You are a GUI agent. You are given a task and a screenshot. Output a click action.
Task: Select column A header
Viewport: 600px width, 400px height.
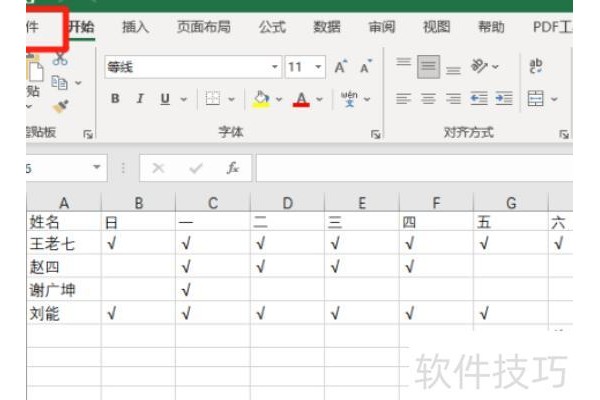pos(64,202)
